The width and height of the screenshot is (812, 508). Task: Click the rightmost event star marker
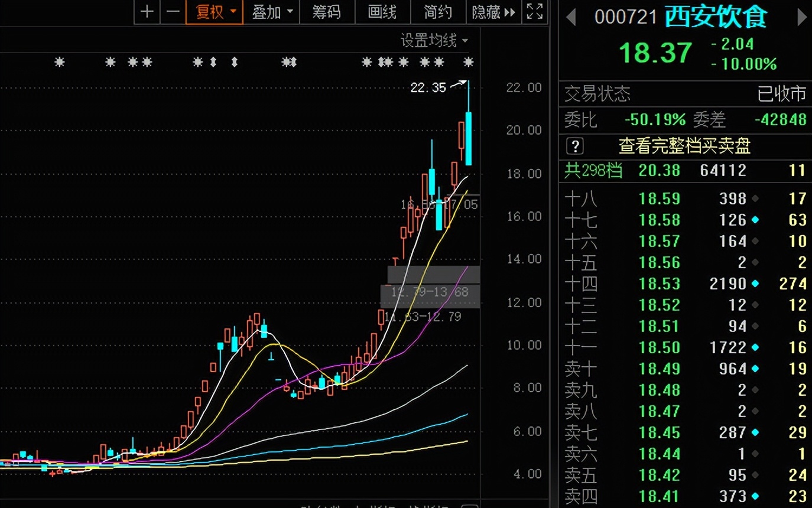(x=468, y=62)
